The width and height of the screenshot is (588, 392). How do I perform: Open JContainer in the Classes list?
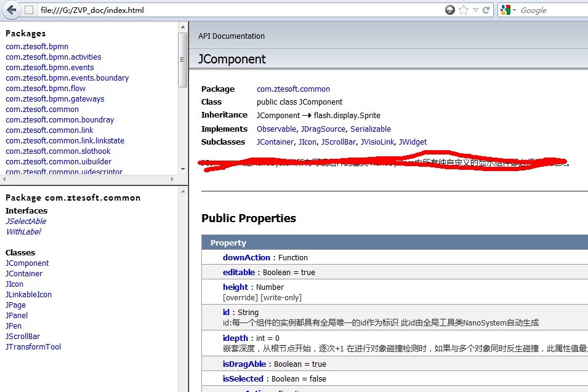tap(24, 274)
